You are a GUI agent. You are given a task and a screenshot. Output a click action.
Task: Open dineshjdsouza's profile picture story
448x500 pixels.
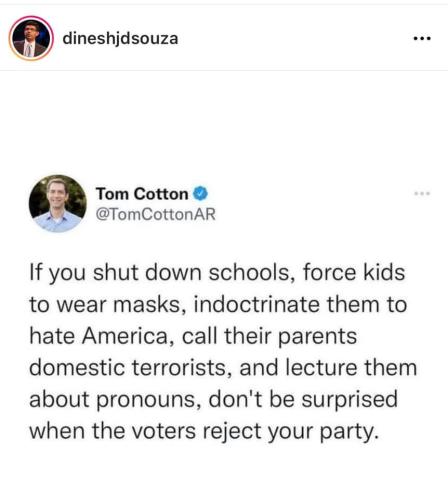pyautogui.click(x=31, y=38)
